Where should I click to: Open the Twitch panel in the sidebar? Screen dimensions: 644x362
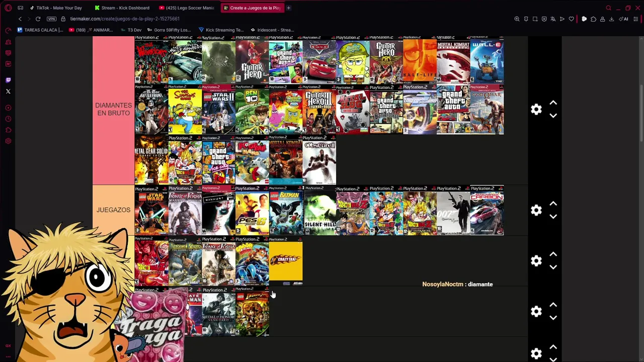(8, 80)
